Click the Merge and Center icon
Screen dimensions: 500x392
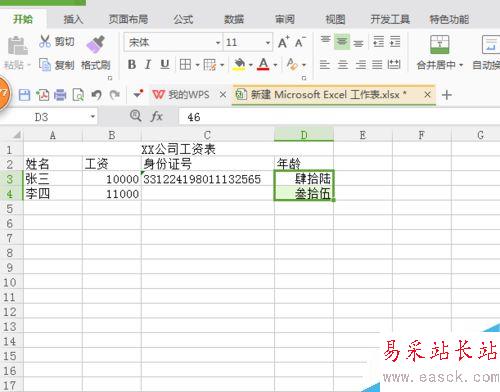click(x=439, y=45)
